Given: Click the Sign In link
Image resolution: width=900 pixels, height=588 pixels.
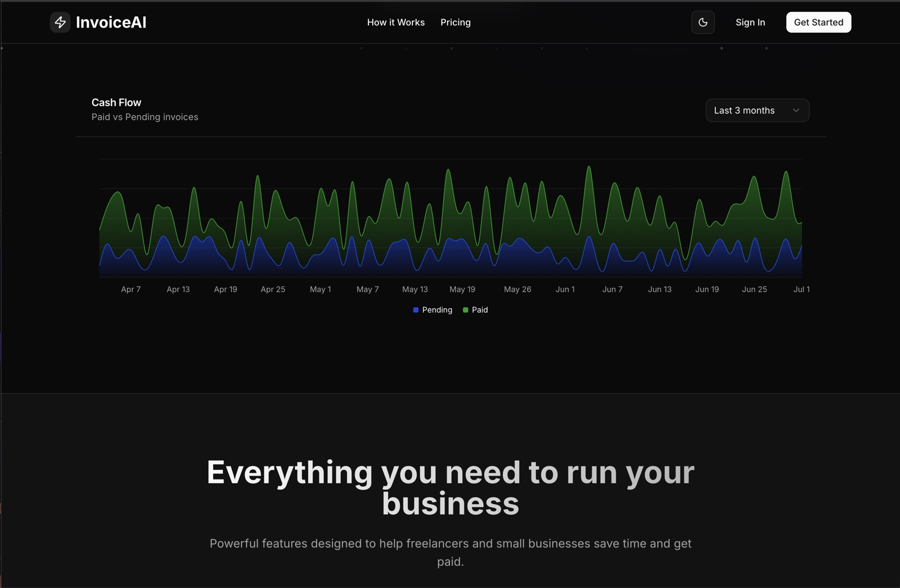Looking at the screenshot, I should [750, 22].
